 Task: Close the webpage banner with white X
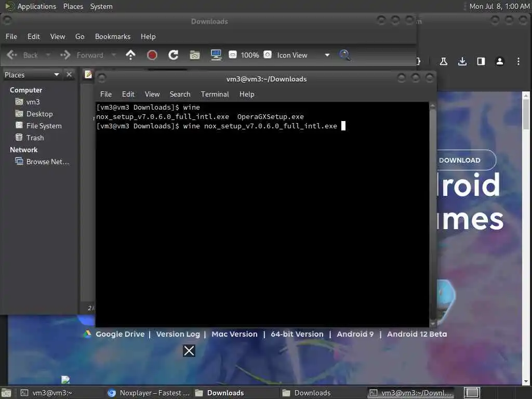189,351
